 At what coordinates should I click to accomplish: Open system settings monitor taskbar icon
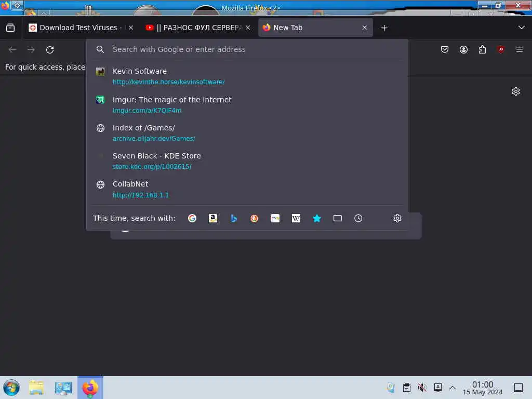pyautogui.click(x=63, y=388)
